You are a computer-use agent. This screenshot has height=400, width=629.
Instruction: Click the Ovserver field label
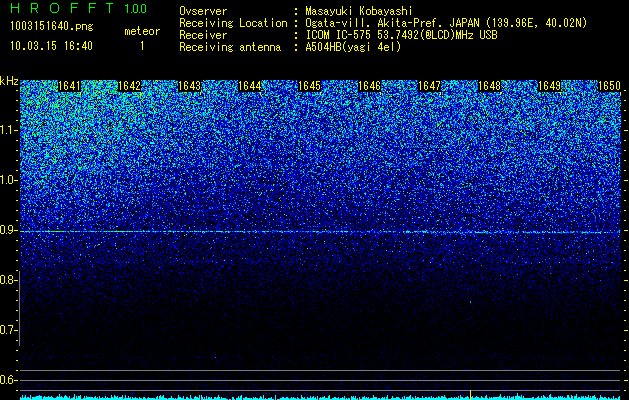(x=203, y=11)
